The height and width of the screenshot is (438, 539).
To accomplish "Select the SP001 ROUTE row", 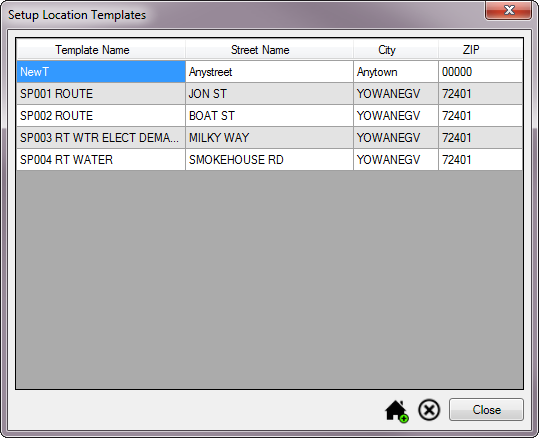I will pyautogui.click(x=270, y=94).
